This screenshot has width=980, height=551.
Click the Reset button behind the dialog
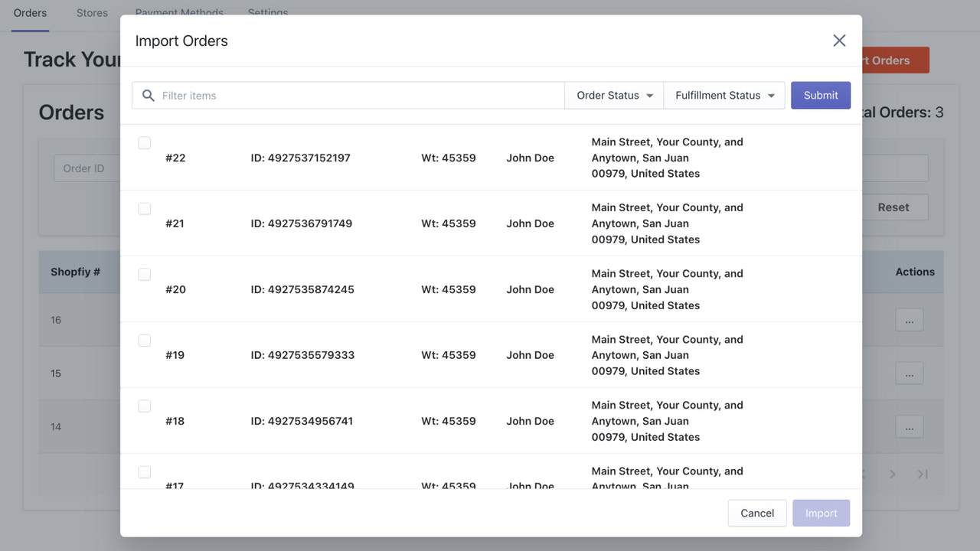(x=894, y=207)
